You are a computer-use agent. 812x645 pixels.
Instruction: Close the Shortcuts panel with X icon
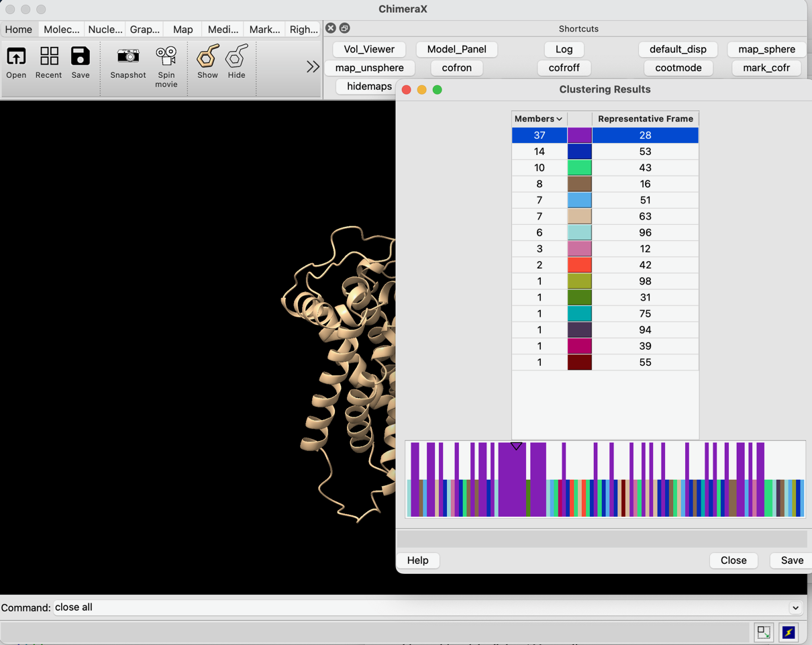tap(331, 28)
